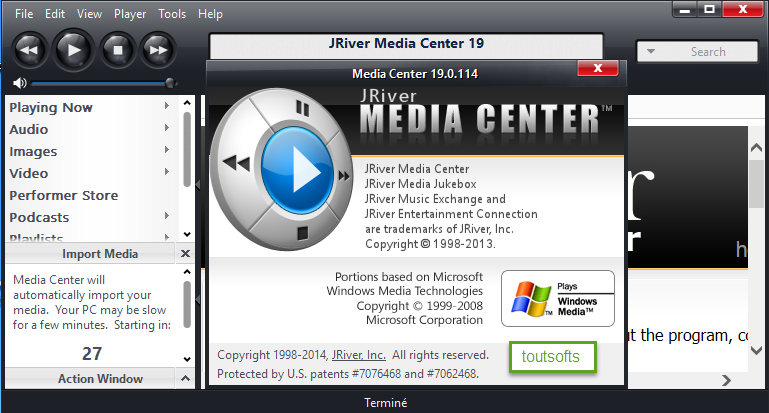
Task: Click the pause symbol on the logo
Action: point(302,108)
